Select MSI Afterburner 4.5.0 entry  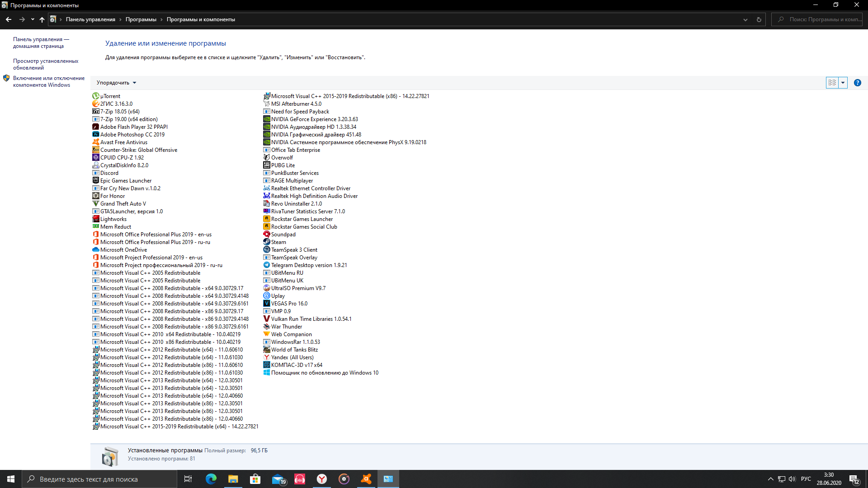[x=296, y=104]
